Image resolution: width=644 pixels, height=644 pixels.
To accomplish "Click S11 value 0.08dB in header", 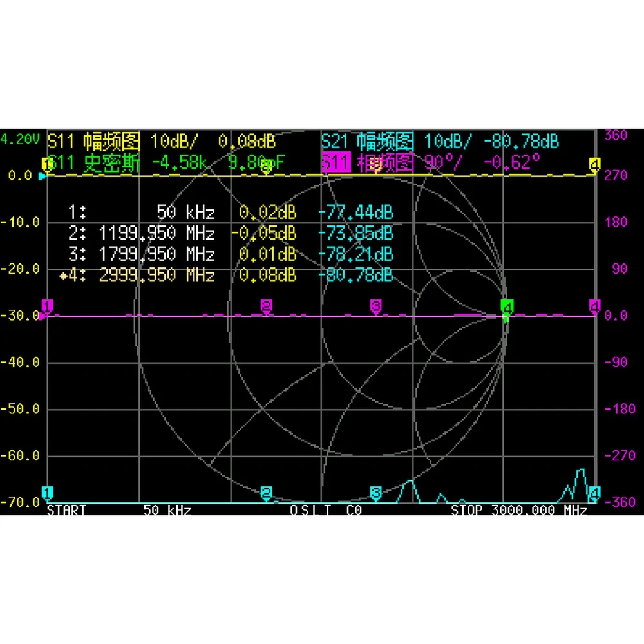I will point(247,142).
